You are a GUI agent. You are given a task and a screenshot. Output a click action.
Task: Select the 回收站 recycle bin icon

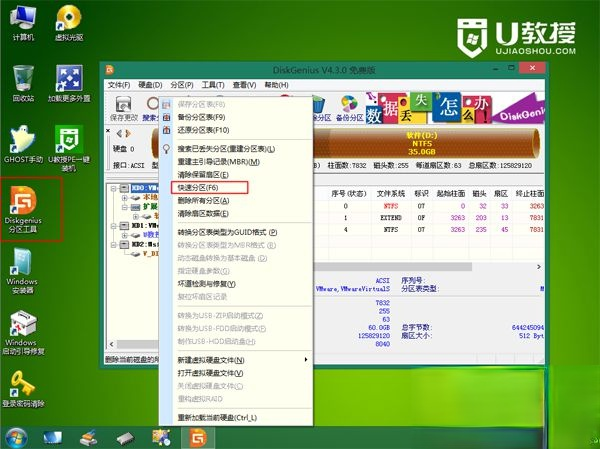[23, 83]
